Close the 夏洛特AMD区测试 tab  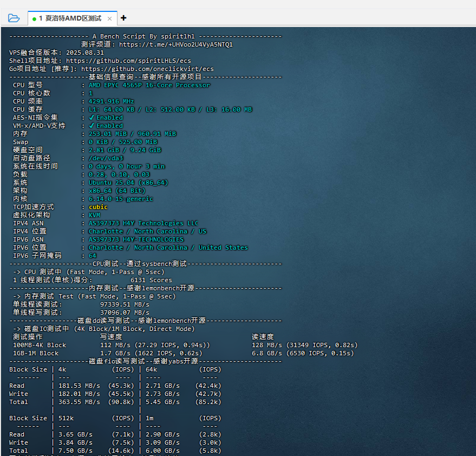coord(109,18)
